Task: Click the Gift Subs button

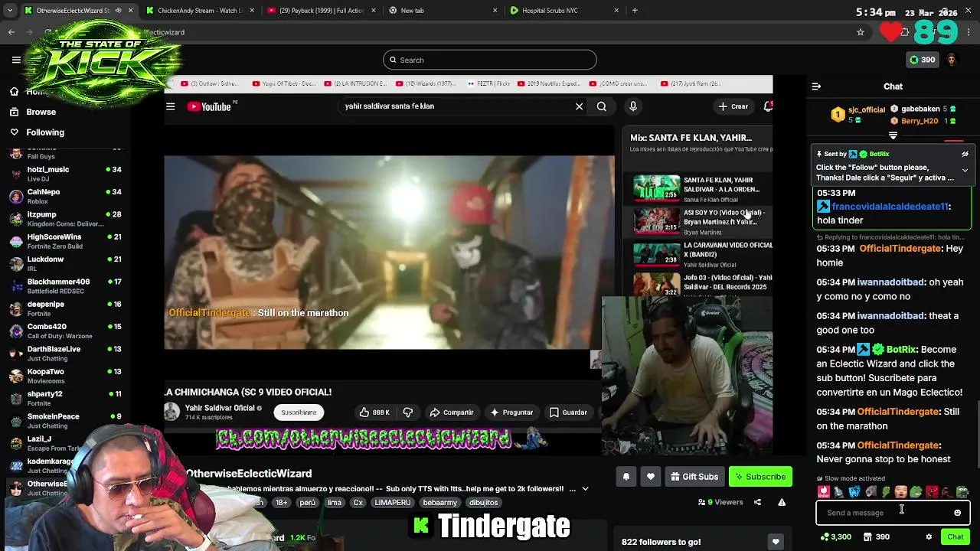Action: coord(694,477)
